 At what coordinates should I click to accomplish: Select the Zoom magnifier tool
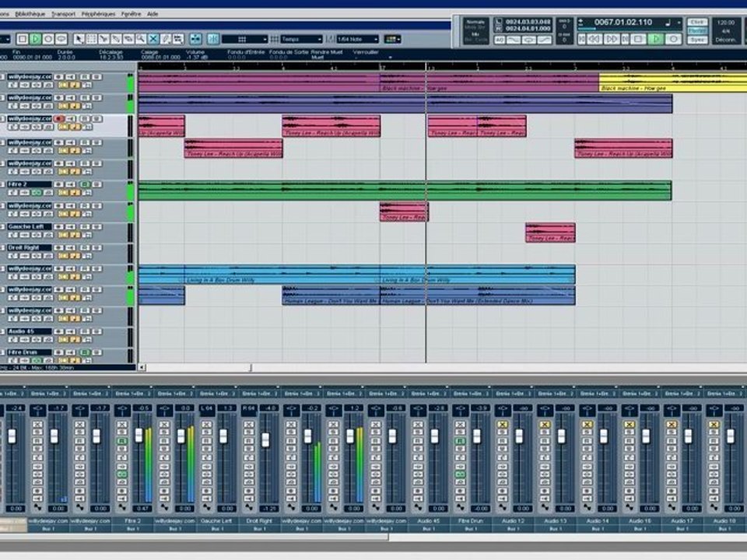coord(141,39)
